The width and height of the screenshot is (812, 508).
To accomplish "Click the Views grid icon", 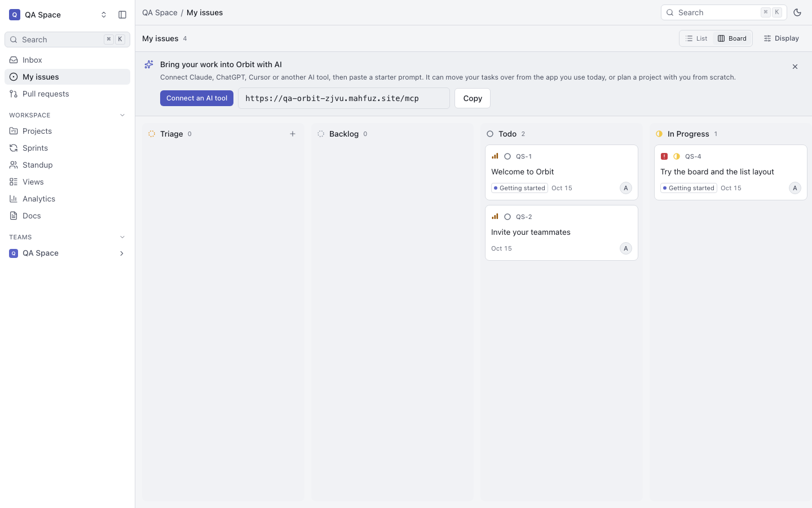I will click(x=14, y=182).
